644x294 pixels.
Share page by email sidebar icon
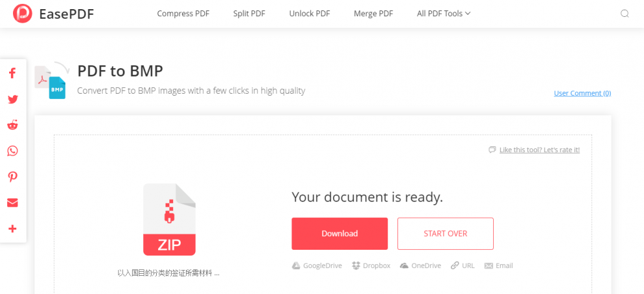point(12,203)
